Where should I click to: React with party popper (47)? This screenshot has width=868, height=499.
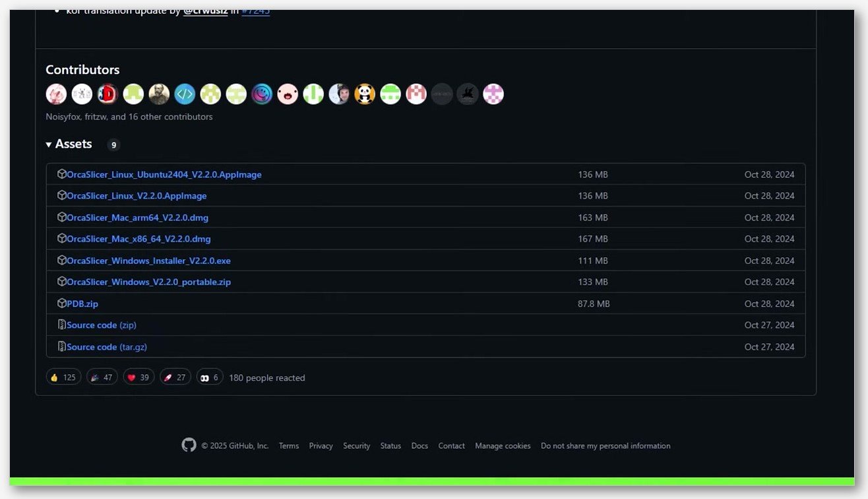[102, 378]
